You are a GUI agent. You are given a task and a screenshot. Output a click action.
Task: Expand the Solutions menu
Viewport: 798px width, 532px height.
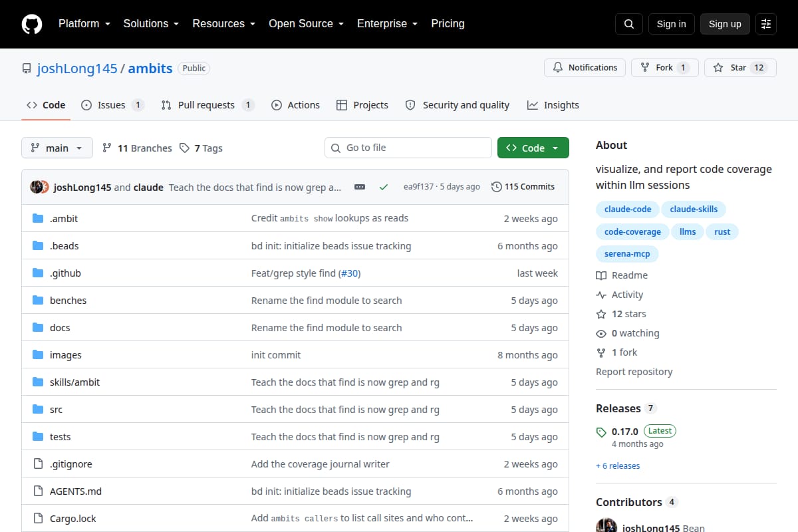click(x=151, y=24)
